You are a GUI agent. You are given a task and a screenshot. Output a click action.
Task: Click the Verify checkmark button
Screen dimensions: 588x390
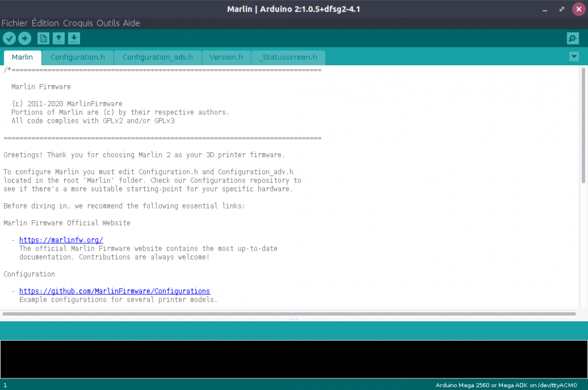tap(9, 38)
